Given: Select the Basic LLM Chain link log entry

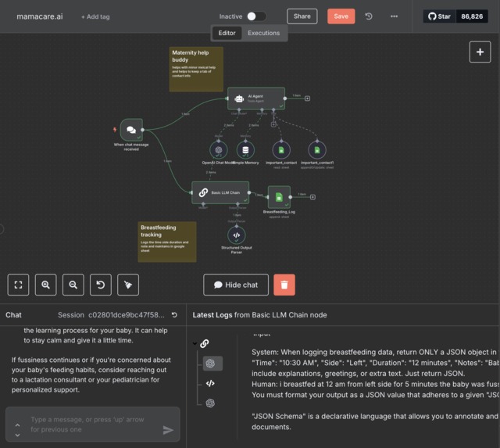Looking at the screenshot, I should click(205, 344).
